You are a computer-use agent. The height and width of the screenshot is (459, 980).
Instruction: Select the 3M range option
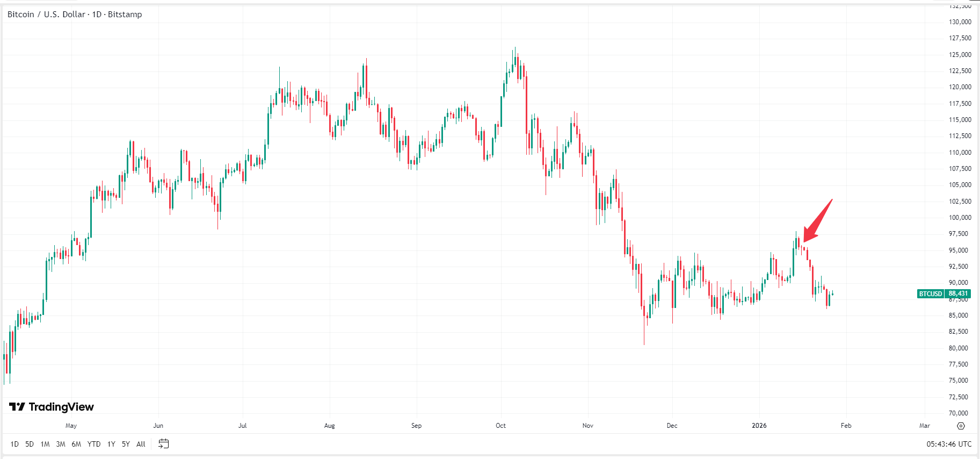coord(60,444)
